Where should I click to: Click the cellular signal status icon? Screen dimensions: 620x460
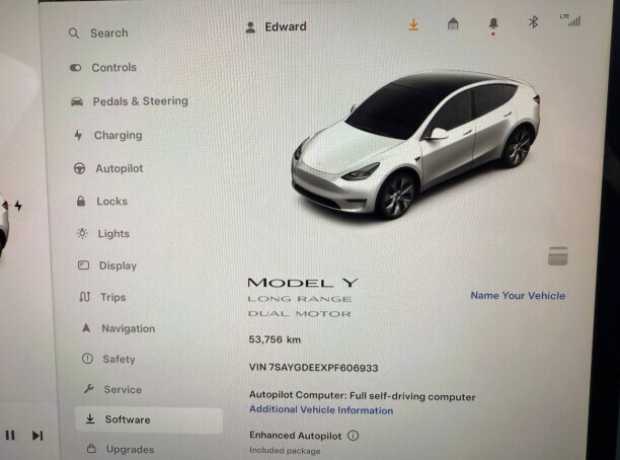(571, 20)
